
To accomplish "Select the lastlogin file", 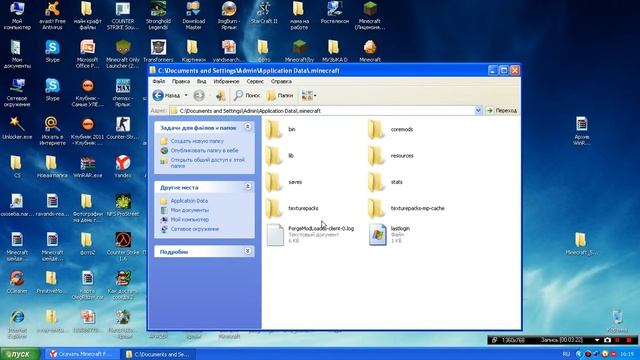I will click(x=389, y=235).
